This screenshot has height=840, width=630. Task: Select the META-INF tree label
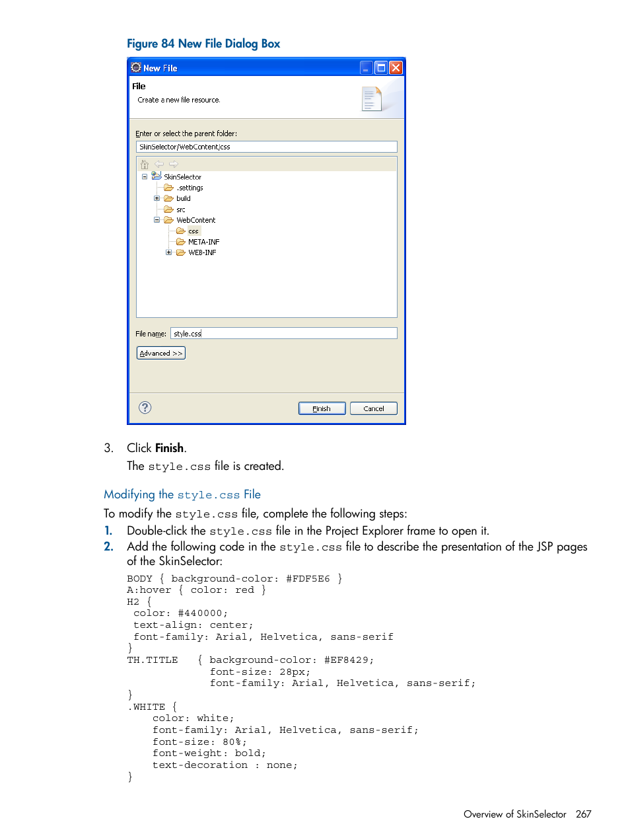tap(204, 242)
